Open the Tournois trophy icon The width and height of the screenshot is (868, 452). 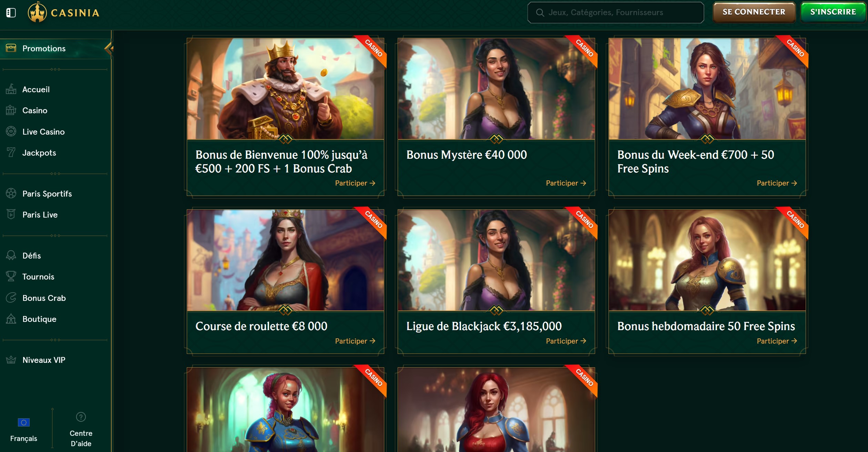pyautogui.click(x=11, y=276)
